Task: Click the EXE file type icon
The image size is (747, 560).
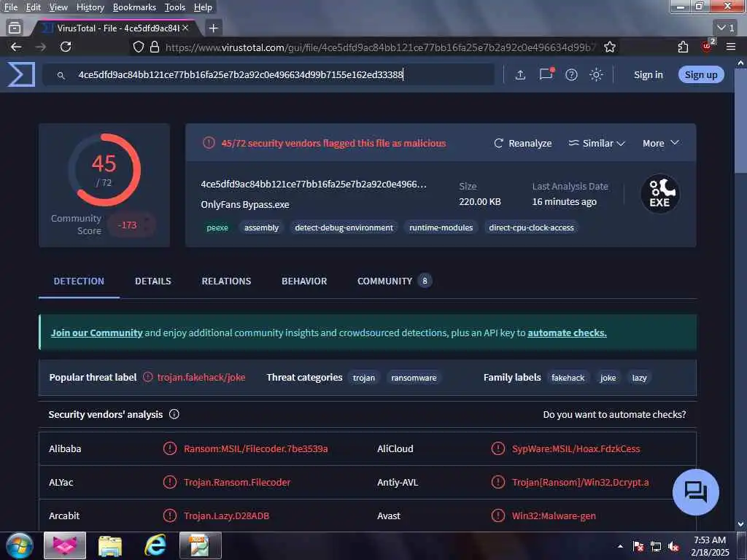Action: pos(659,194)
